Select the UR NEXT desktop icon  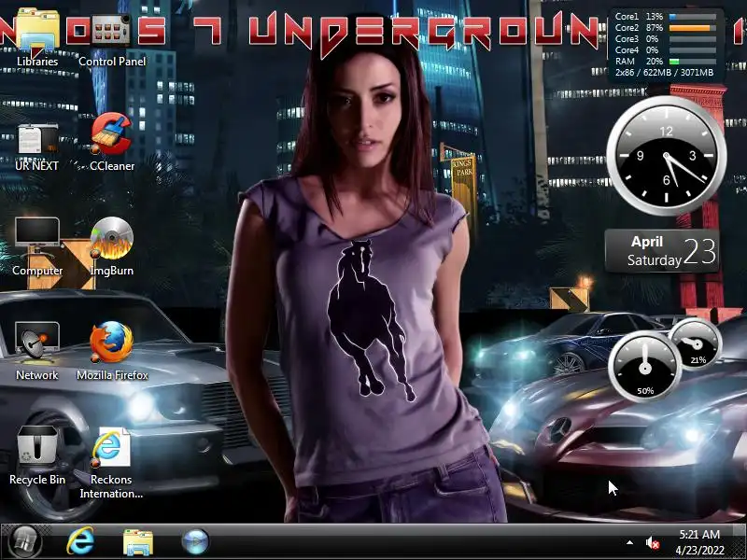tap(37, 147)
